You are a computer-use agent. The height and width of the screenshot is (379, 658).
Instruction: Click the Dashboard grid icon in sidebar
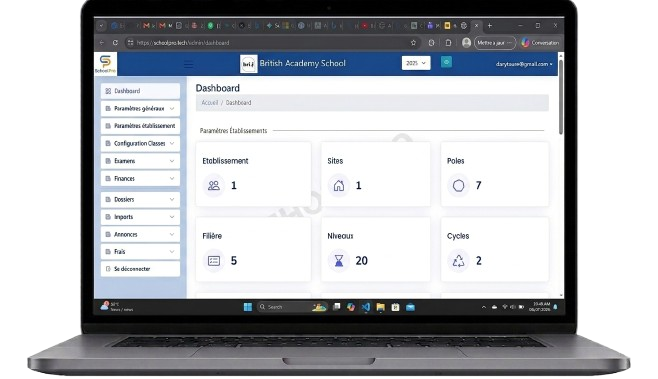(108, 91)
